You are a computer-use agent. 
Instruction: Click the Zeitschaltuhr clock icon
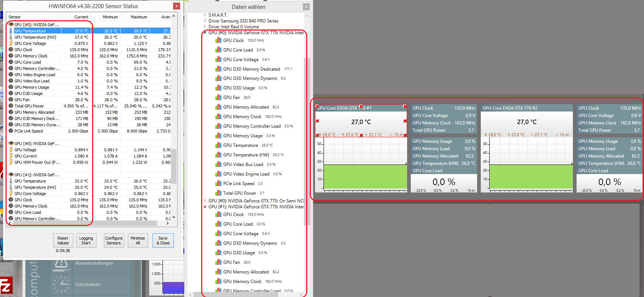tap(61, 284)
